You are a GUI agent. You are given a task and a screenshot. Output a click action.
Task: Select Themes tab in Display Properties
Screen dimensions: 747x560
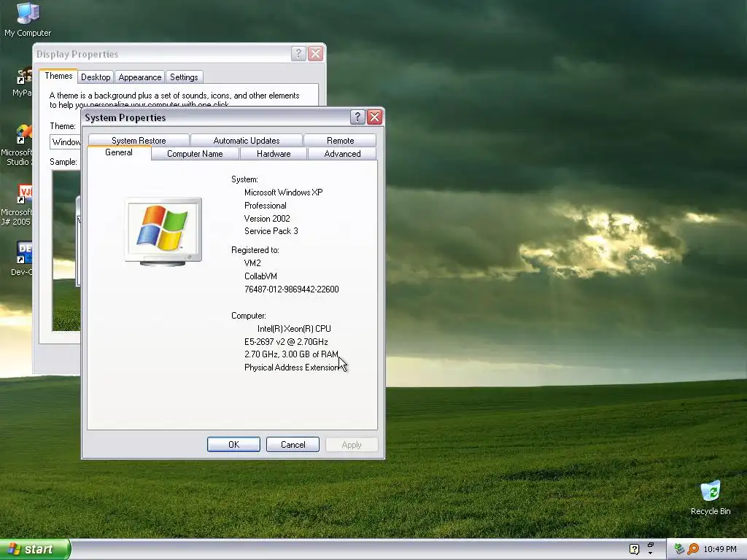pos(58,76)
